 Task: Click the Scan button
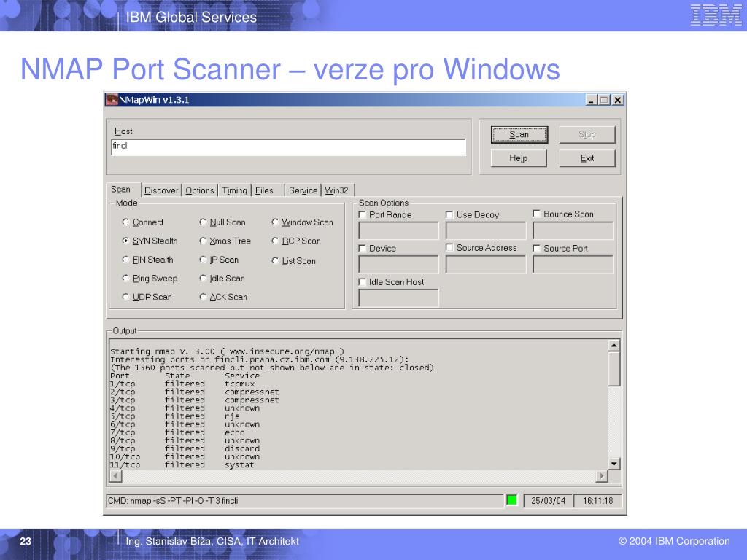pos(519,135)
